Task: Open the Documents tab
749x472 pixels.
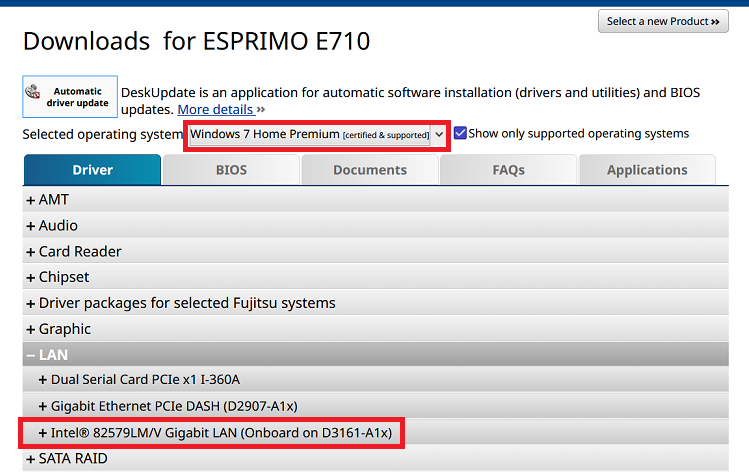Action: (370, 170)
